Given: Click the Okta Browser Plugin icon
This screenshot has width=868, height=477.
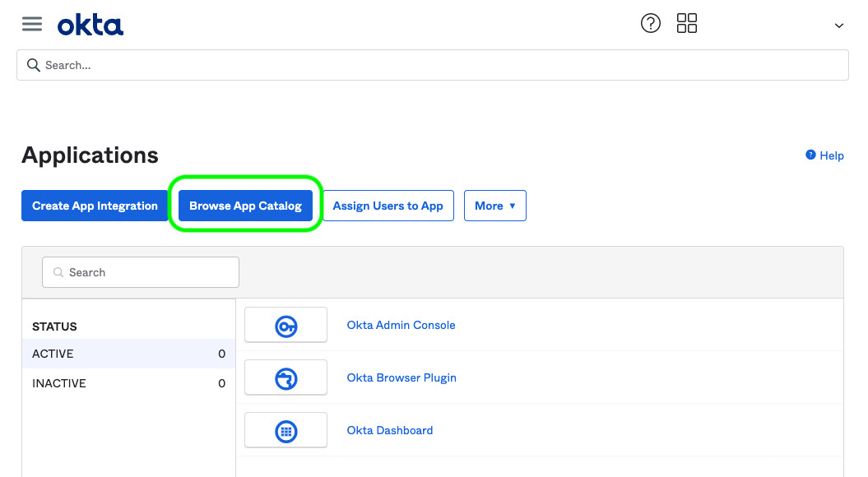Looking at the screenshot, I should pos(285,378).
